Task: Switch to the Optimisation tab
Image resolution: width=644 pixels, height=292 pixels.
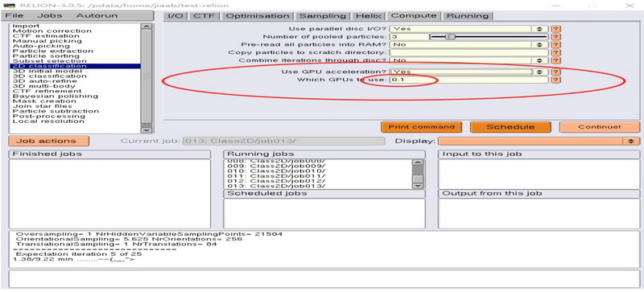Action: (258, 16)
